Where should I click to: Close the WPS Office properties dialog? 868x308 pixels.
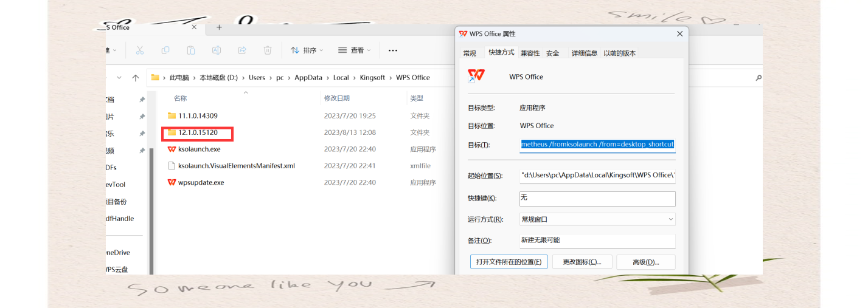point(679,34)
